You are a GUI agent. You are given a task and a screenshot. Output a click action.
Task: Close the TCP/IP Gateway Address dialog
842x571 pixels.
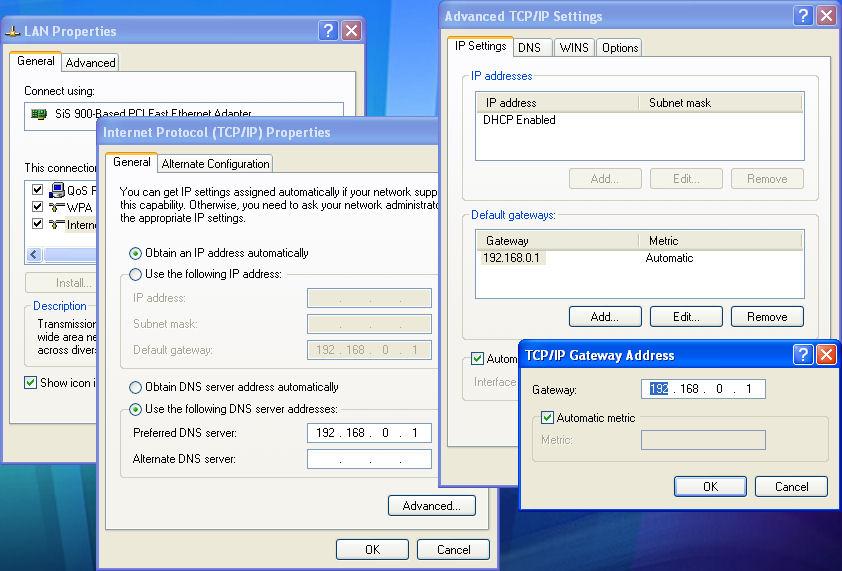pos(826,355)
